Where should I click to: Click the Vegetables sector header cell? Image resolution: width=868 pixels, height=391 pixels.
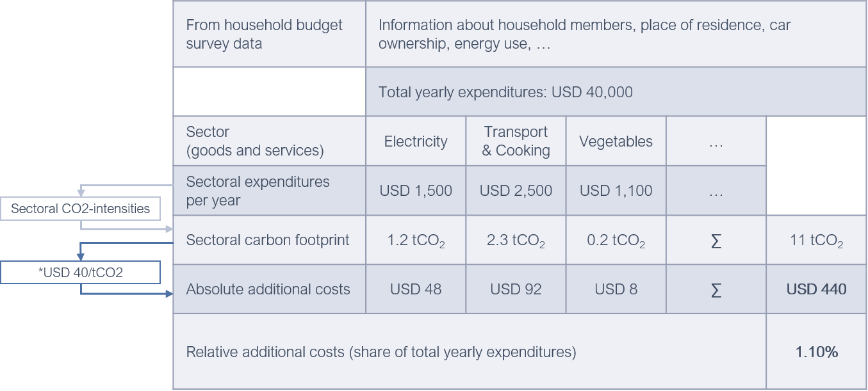pyautogui.click(x=616, y=141)
